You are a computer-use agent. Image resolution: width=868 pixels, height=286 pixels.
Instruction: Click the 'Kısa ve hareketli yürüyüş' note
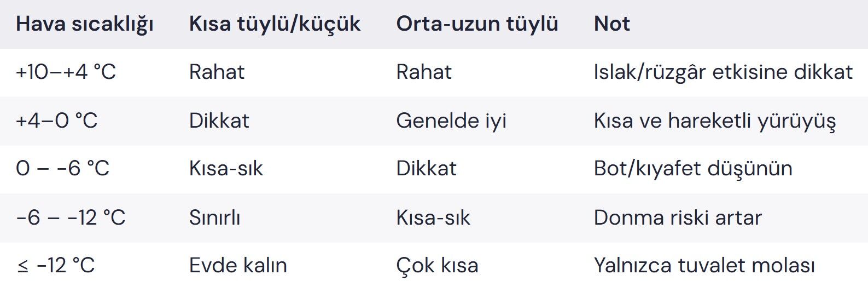(714, 121)
